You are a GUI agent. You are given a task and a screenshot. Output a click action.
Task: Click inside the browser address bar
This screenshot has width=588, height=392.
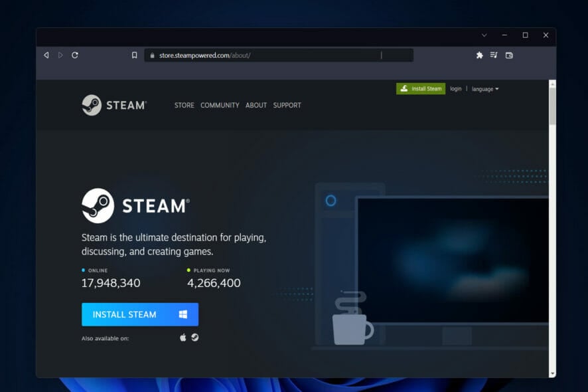[279, 55]
